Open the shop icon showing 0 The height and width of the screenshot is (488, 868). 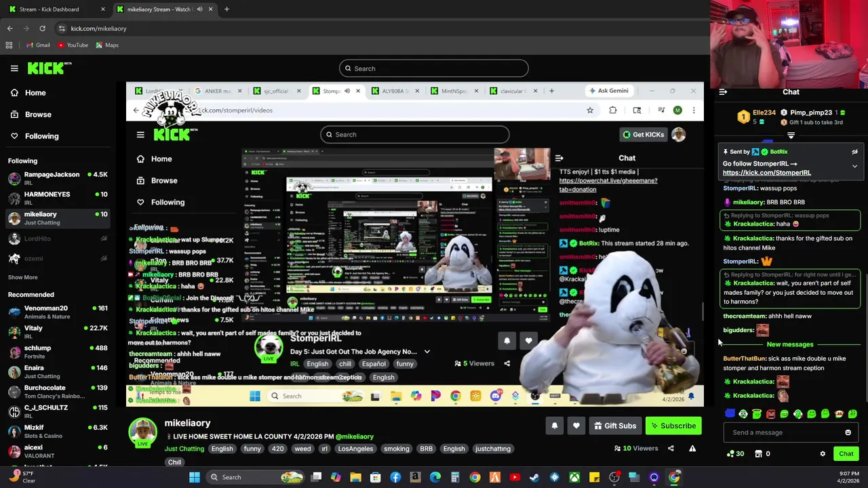point(763,454)
